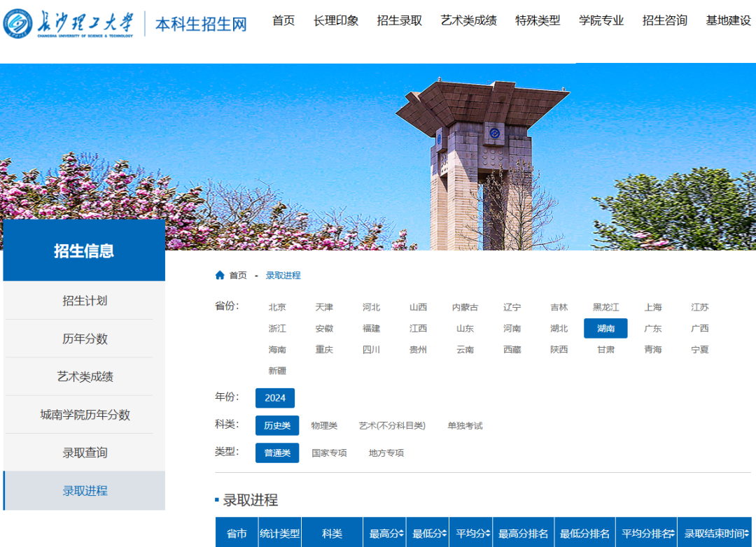Click the 招生信息 sidebar header panel
This screenshot has width=756, height=547.
tap(83, 249)
